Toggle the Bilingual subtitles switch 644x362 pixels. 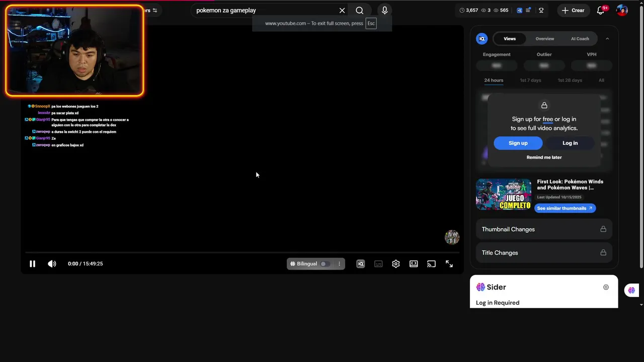[326, 263]
